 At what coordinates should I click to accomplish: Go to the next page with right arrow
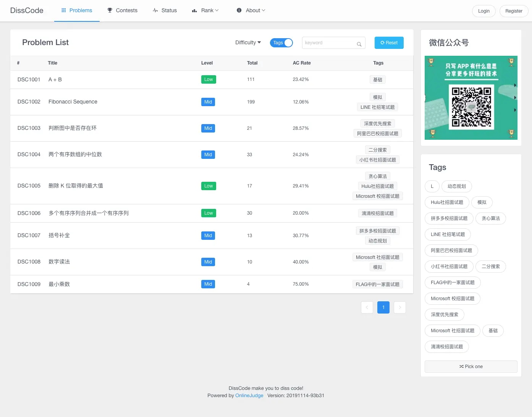point(400,307)
